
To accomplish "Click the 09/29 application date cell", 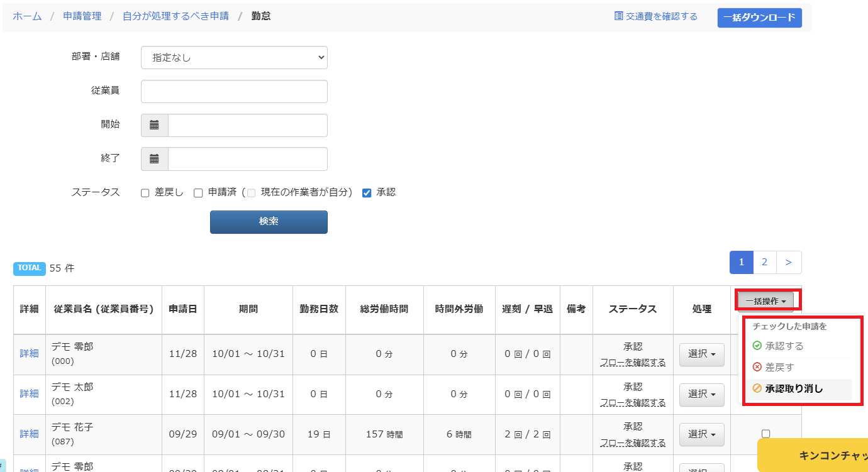I will [183, 434].
